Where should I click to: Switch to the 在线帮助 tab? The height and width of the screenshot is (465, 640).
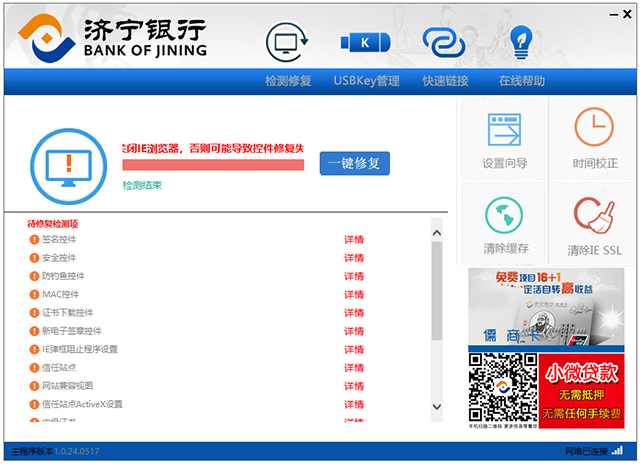tap(522, 81)
